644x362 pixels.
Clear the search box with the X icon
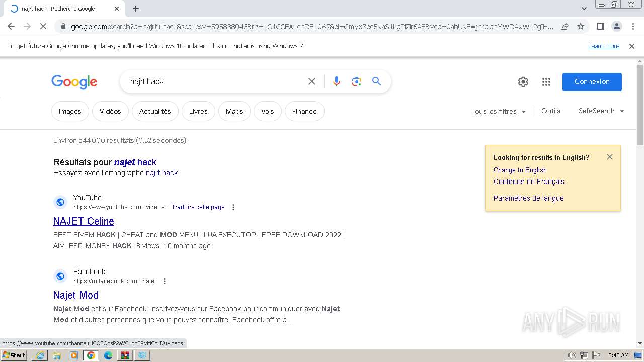[x=312, y=81]
